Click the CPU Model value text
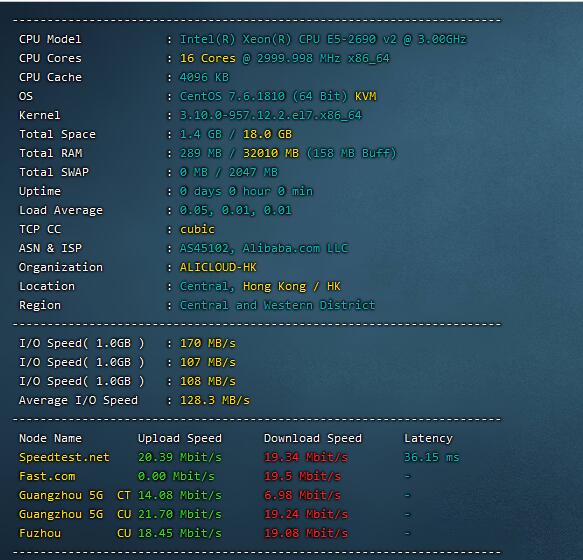Viewport: 583px width, 560px height. 323,39
